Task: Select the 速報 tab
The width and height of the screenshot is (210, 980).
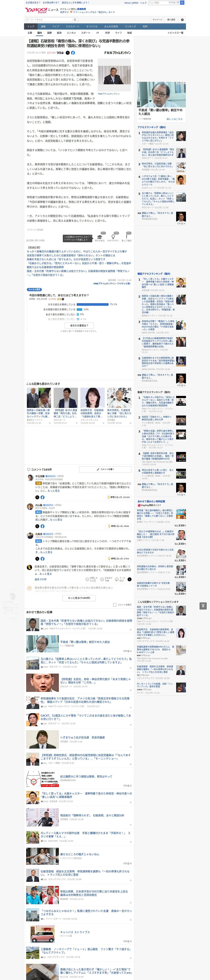Action: (43, 26)
